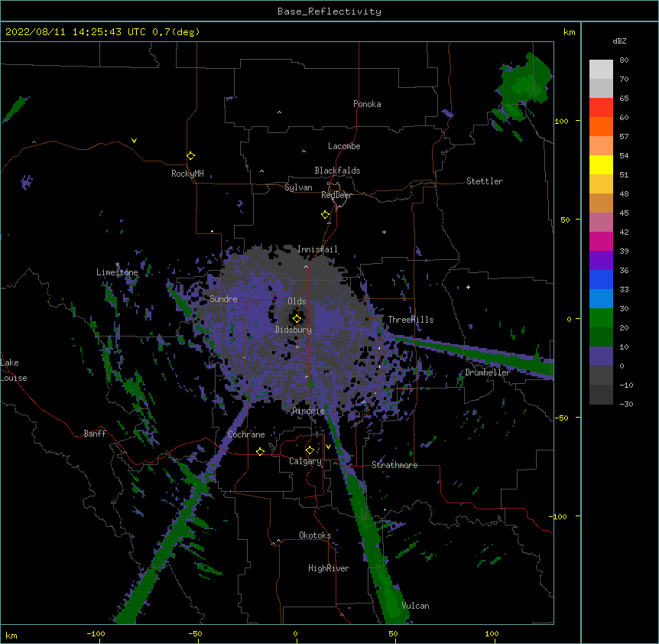Click the Banff town label

tap(95, 434)
